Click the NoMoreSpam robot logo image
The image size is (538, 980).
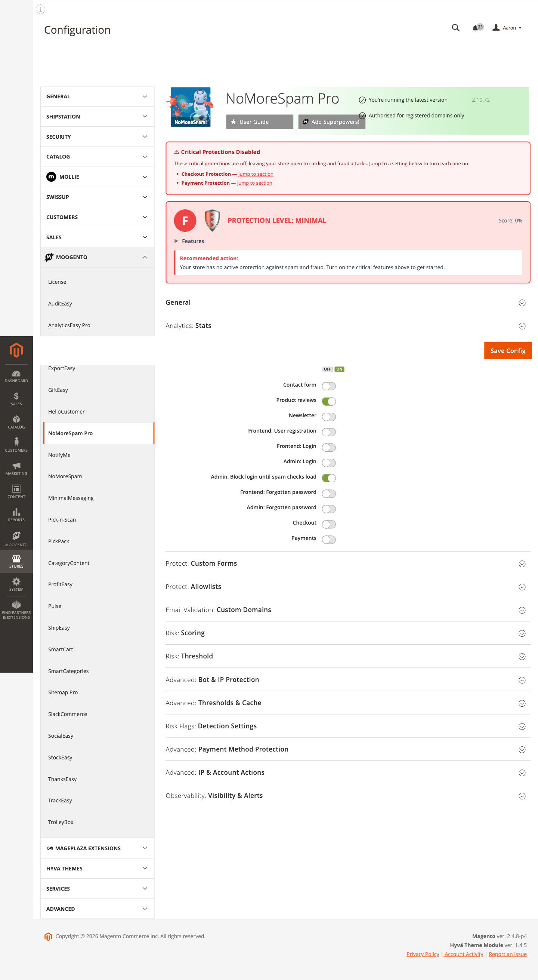click(x=190, y=108)
